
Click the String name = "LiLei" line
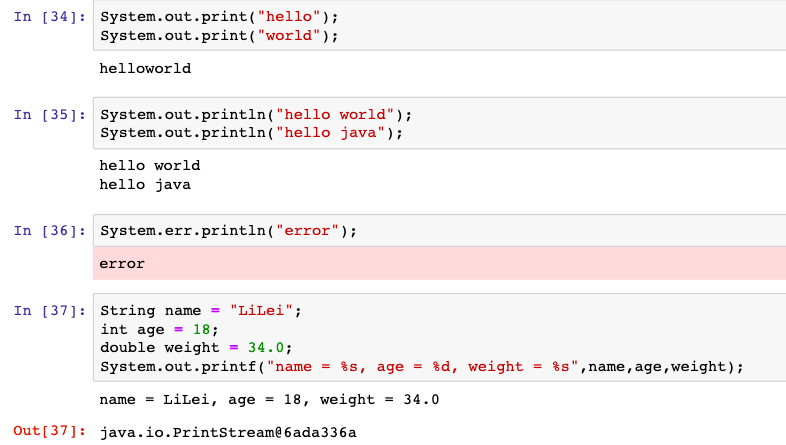click(201, 311)
